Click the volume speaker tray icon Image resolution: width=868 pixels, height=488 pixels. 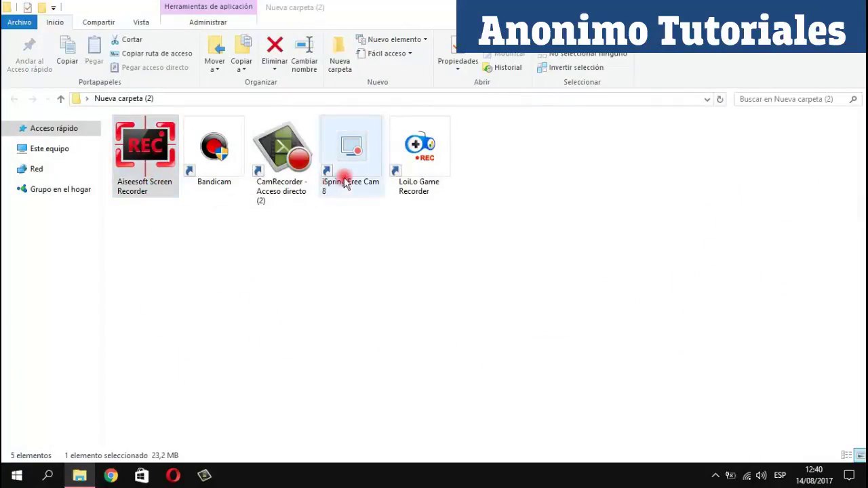pos(762,476)
